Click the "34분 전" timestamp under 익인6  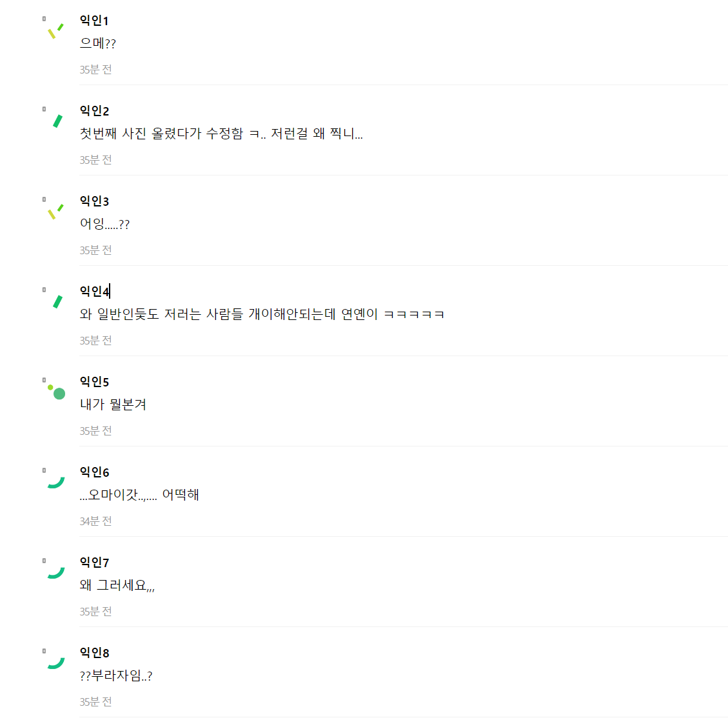(95, 521)
